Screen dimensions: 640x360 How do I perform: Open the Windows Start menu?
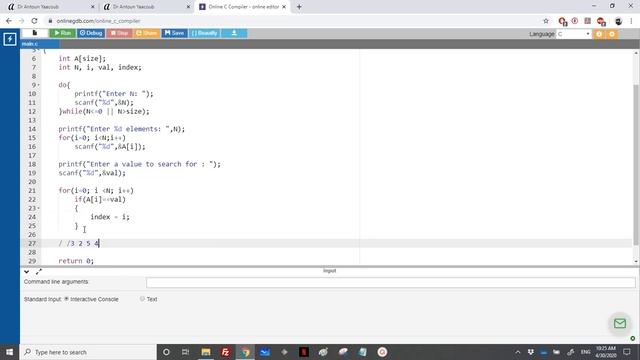9,352
